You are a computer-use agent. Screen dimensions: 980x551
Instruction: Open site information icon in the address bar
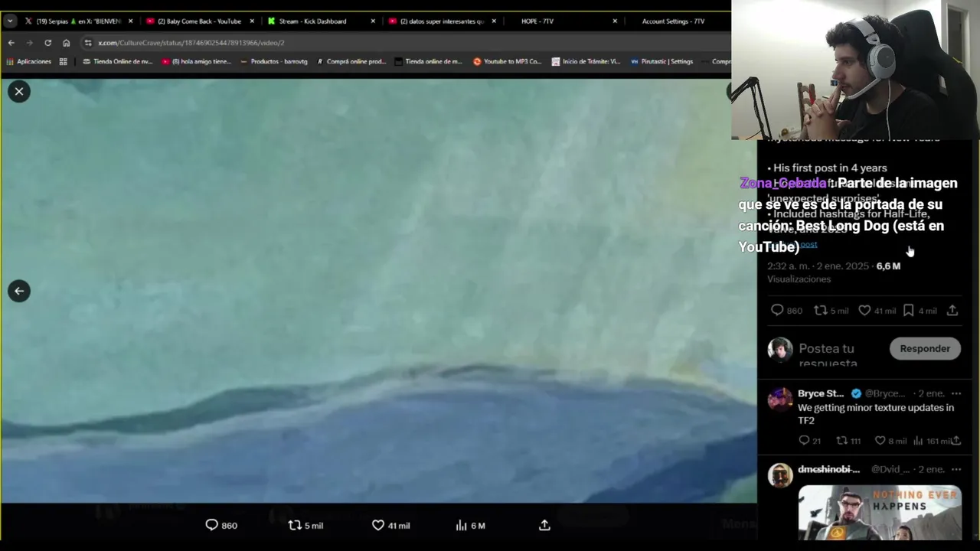pyautogui.click(x=88, y=43)
